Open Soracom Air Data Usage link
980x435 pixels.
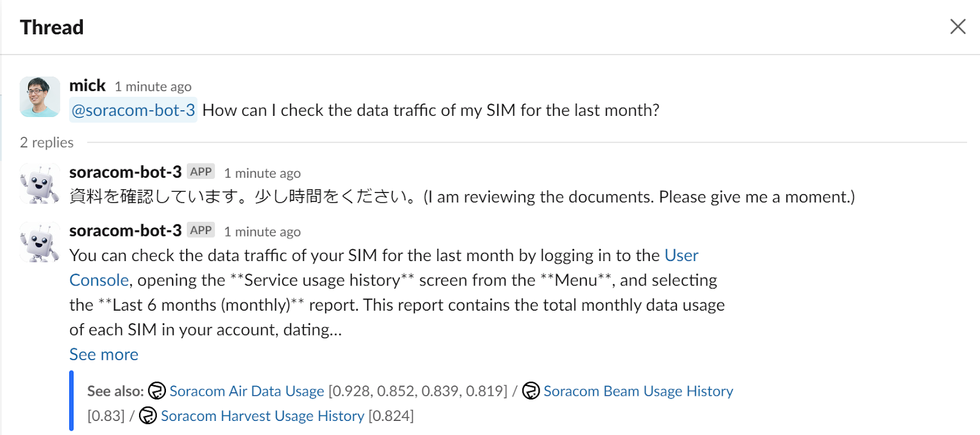click(246, 391)
